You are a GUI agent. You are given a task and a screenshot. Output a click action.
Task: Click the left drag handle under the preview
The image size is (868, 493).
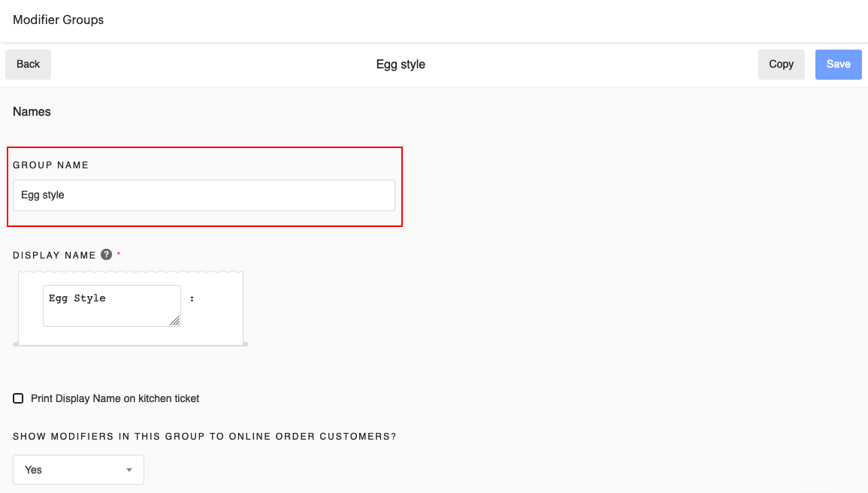(17, 344)
